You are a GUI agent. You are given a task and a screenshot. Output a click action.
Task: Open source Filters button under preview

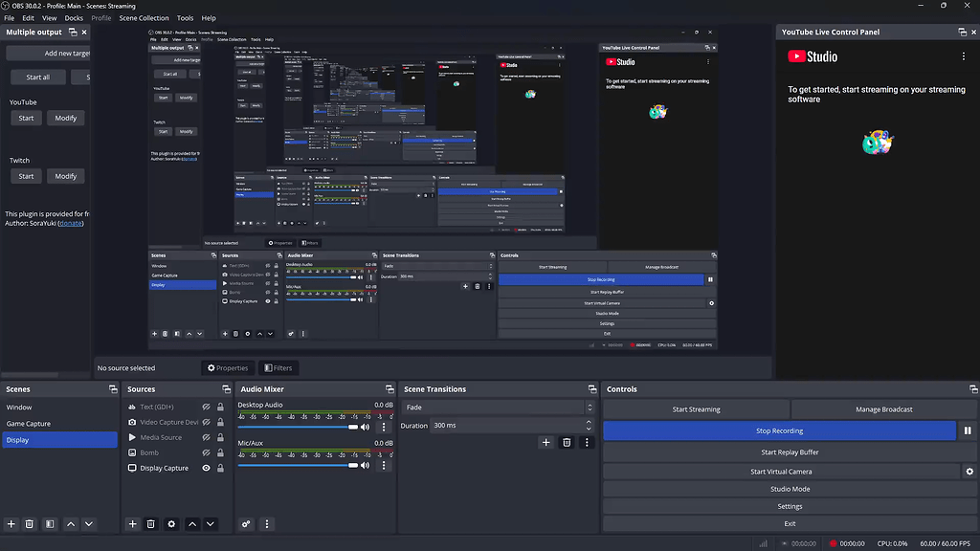click(278, 368)
